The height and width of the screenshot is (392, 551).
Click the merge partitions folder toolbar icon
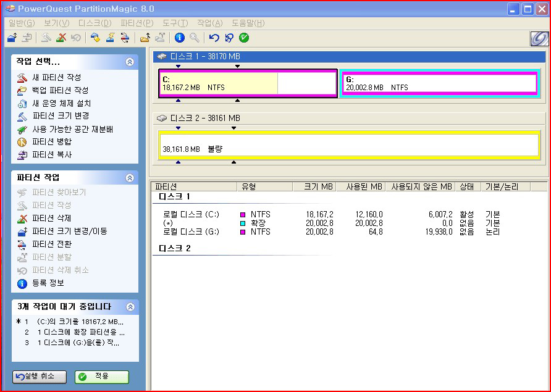[x=145, y=38]
